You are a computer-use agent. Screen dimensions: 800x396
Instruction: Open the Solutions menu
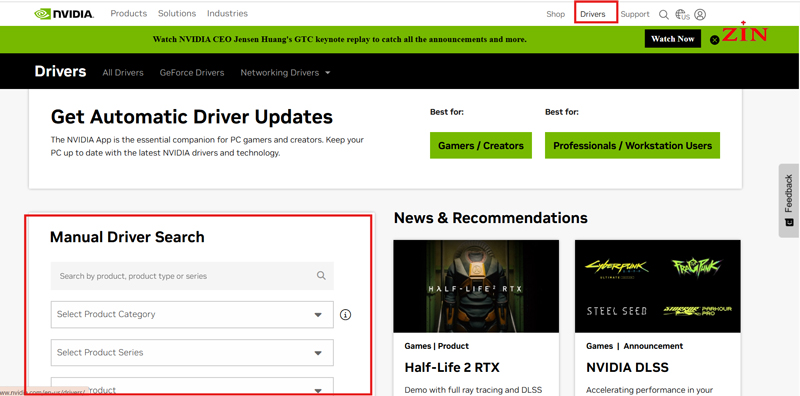pos(177,14)
